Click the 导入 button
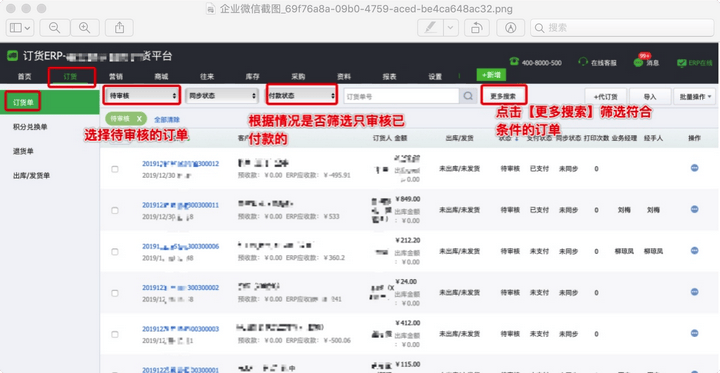 650,97
